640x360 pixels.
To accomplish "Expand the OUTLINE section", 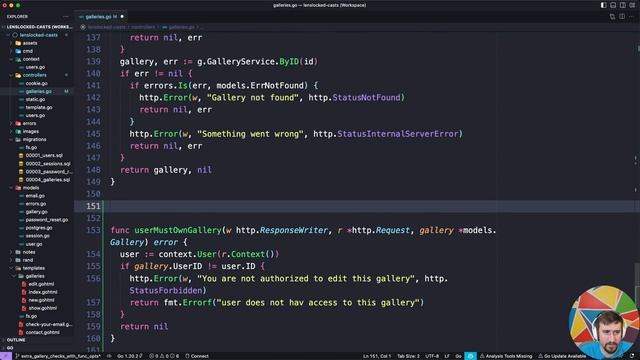I will coord(16,340).
